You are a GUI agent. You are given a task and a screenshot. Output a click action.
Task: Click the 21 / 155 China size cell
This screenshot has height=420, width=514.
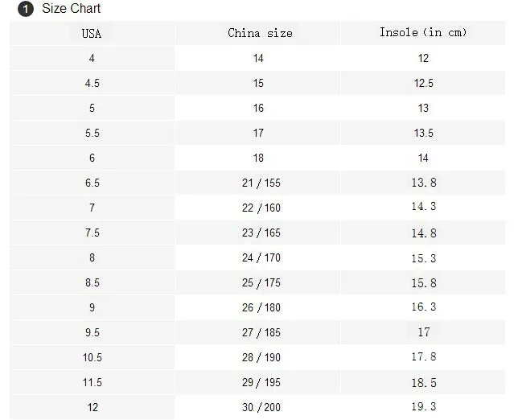(x=257, y=183)
